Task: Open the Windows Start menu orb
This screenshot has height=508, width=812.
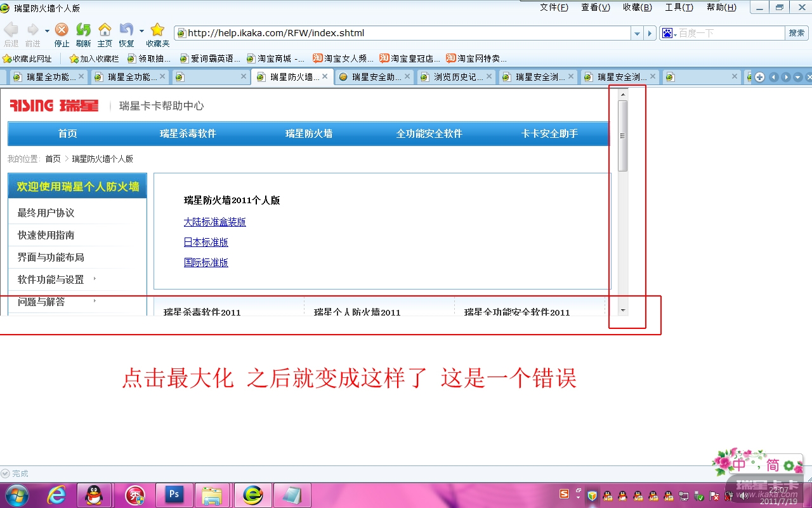Action: point(16,495)
